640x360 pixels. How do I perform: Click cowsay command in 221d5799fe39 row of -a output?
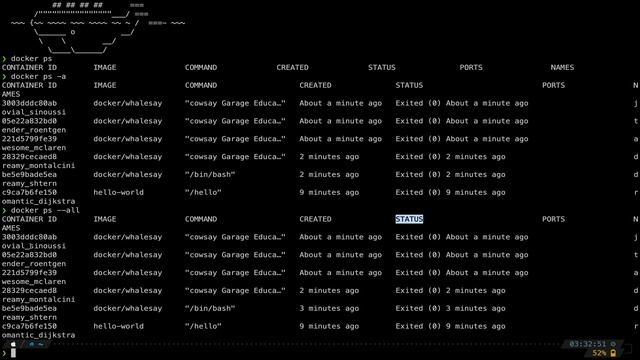[x=235, y=139]
